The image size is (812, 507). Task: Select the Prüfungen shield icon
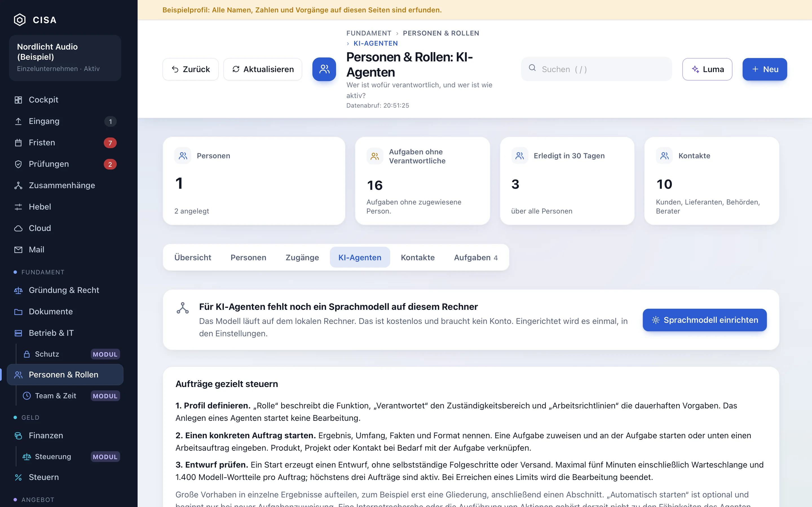(x=18, y=164)
